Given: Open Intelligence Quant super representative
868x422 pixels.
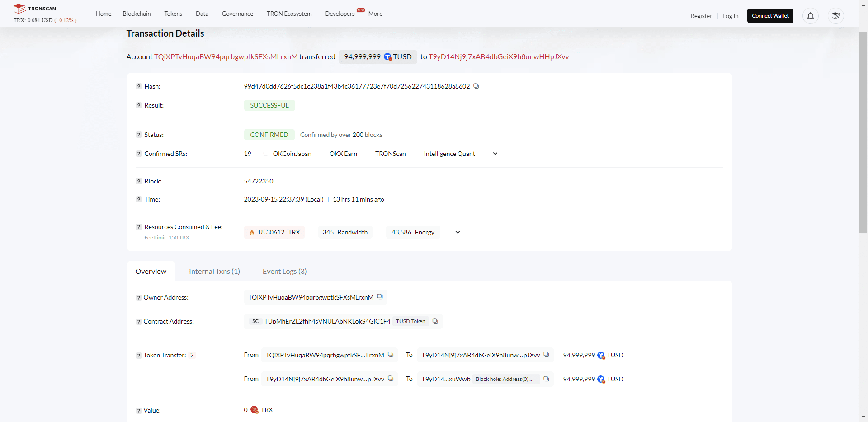Looking at the screenshot, I should coord(449,154).
